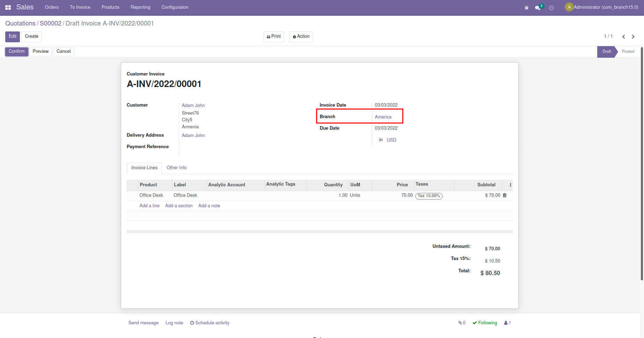
Task: Click the Posted status stage
Action: (x=628, y=51)
